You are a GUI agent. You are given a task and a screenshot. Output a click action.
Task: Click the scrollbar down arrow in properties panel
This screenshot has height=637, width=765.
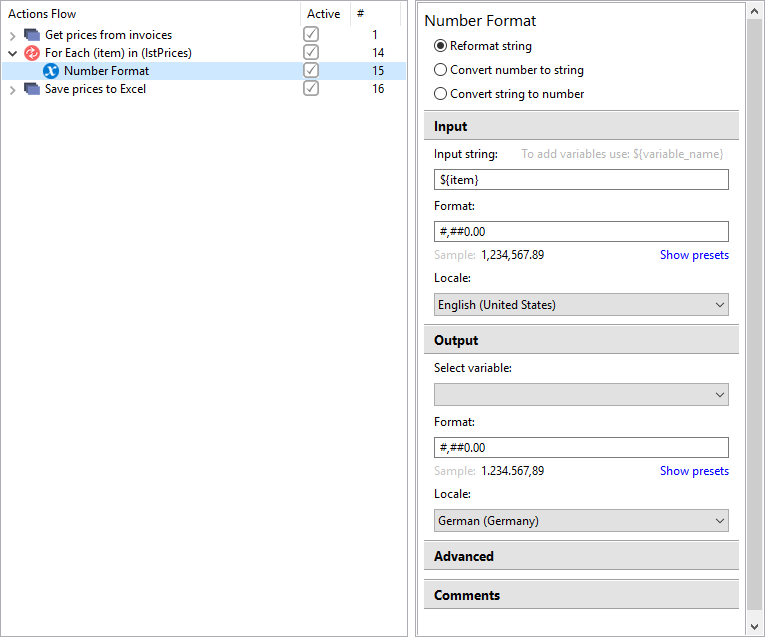point(755,626)
